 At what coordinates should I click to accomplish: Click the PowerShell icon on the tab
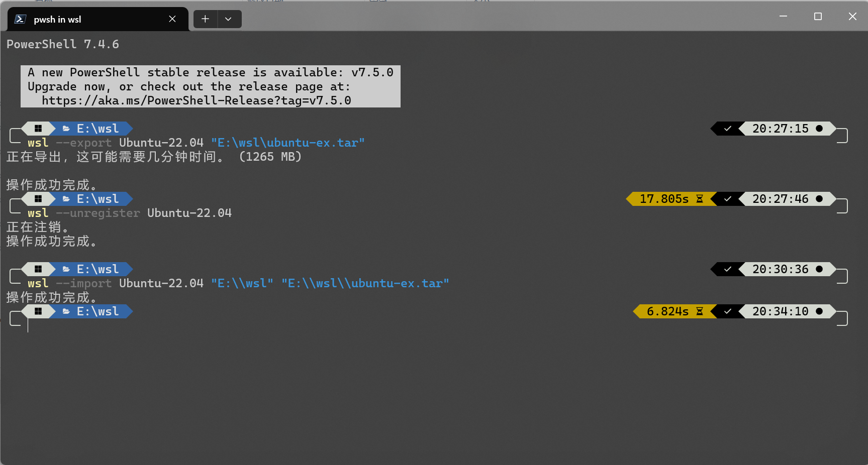click(x=20, y=19)
